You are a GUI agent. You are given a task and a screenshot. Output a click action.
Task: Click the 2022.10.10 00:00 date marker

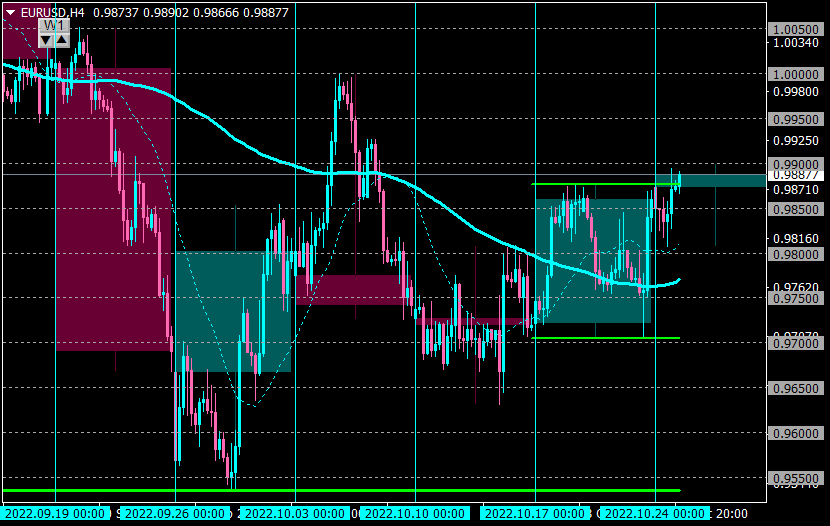pos(415,514)
